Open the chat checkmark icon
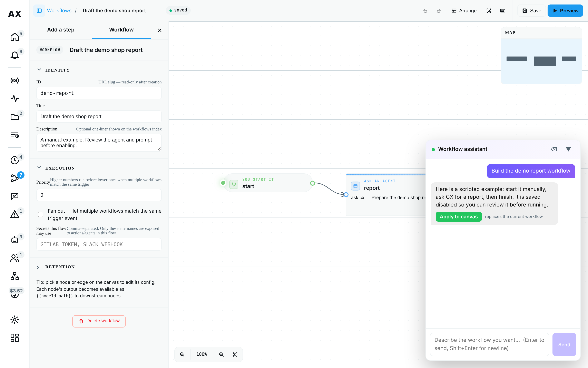This screenshot has width=588, height=368. pos(14,196)
